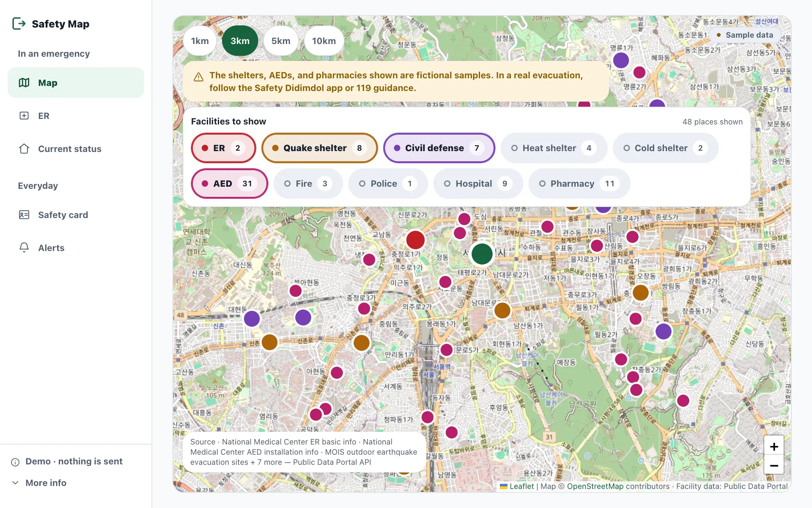Image resolution: width=812 pixels, height=508 pixels.
Task: Open Current status in sidebar
Action: pyautogui.click(x=76, y=149)
